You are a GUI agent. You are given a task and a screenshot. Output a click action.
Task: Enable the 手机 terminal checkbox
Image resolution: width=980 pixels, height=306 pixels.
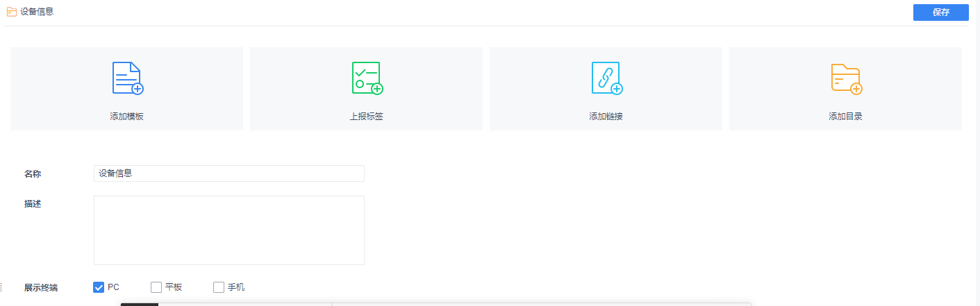[x=219, y=287]
